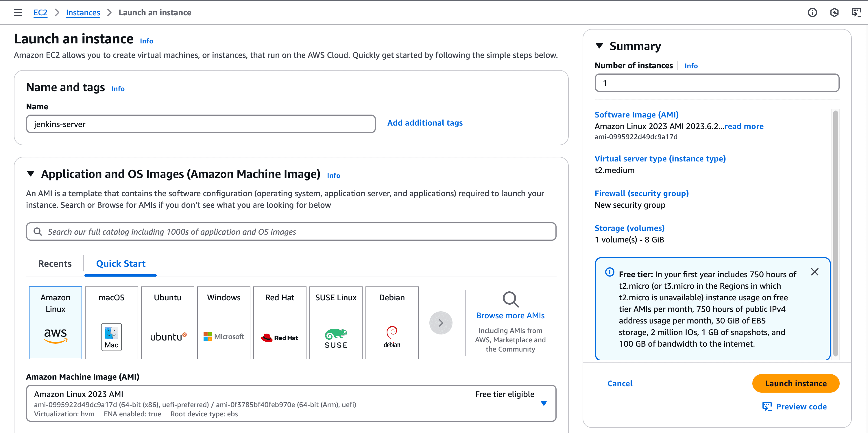This screenshot has height=434, width=868.
Task: Open the CloudShell icon in top bar
Action: 856,12
